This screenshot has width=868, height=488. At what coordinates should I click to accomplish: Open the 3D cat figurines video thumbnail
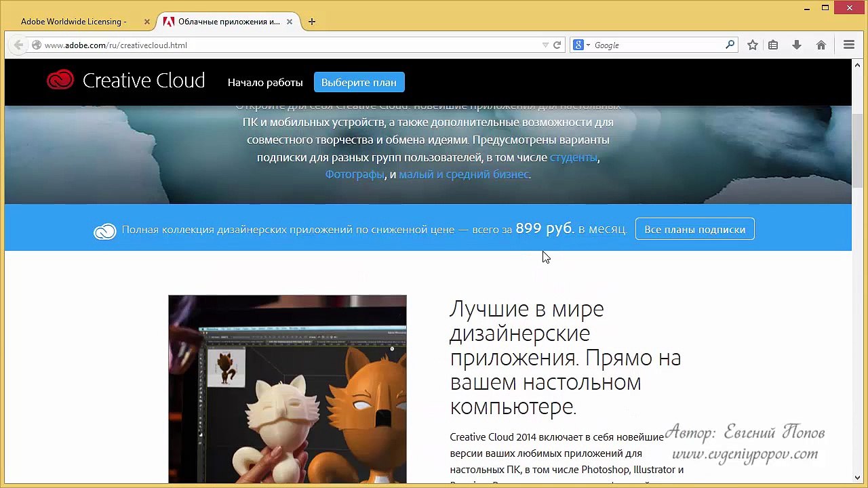288,390
